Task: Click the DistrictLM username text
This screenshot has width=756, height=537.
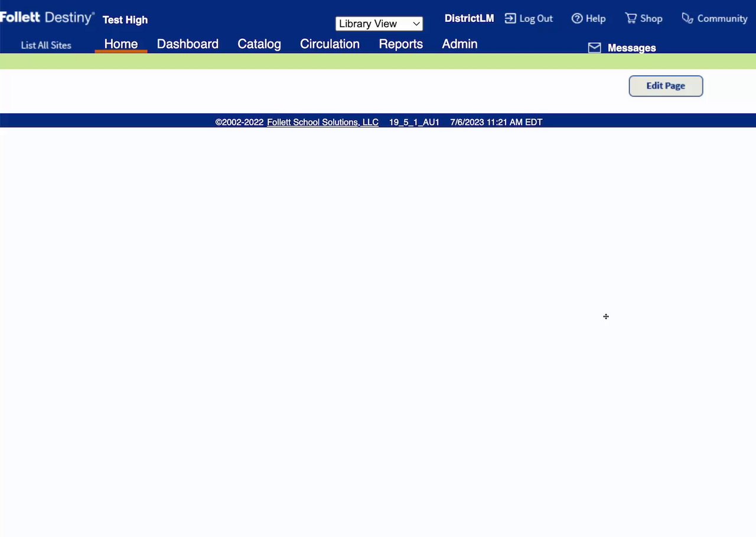Action: (x=470, y=18)
